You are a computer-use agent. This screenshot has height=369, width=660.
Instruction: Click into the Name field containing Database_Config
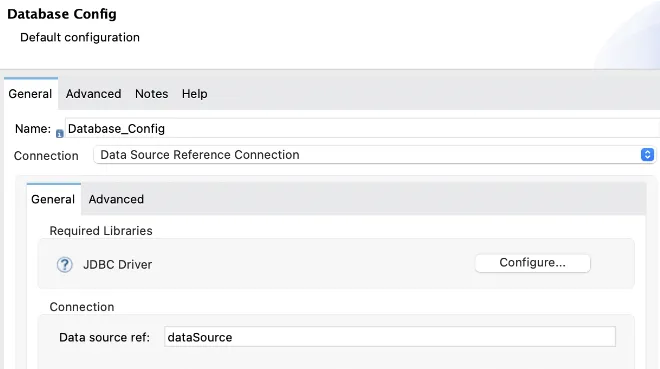[x=362, y=128]
